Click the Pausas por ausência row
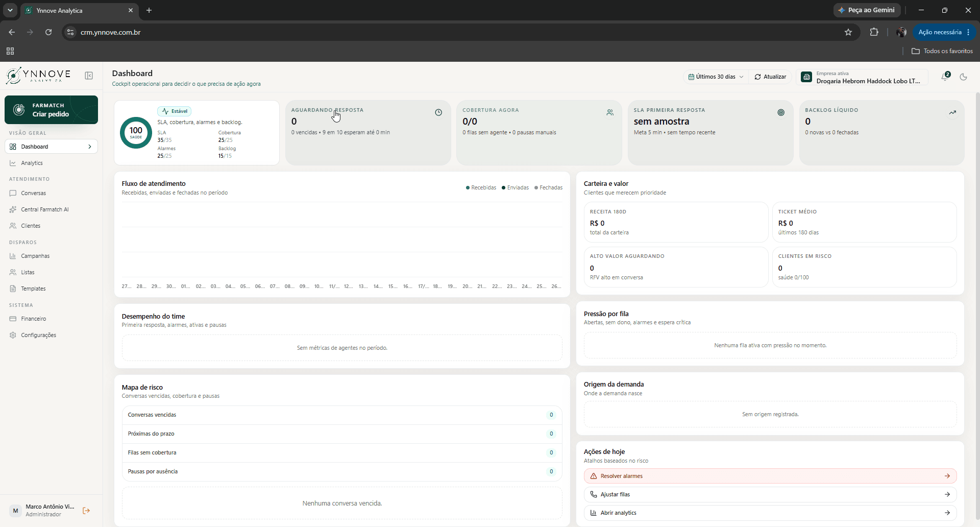Screen dimensions: 980x527 click(342, 471)
